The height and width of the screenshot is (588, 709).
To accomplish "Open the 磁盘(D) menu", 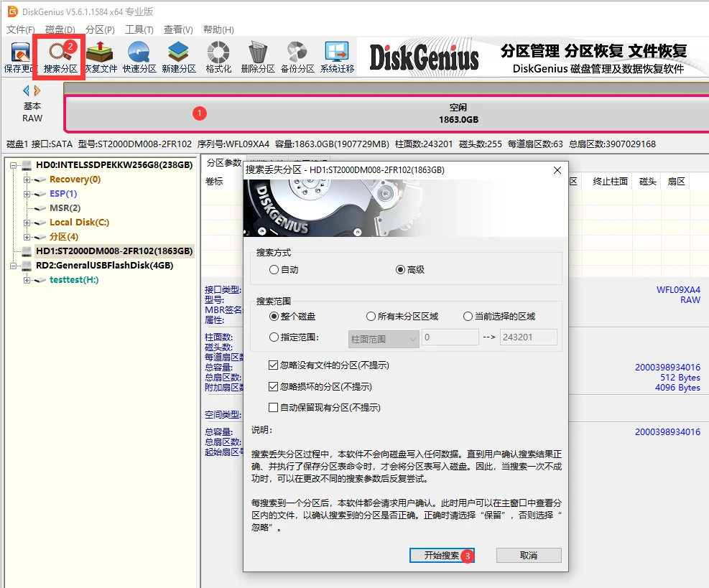I will [60, 30].
